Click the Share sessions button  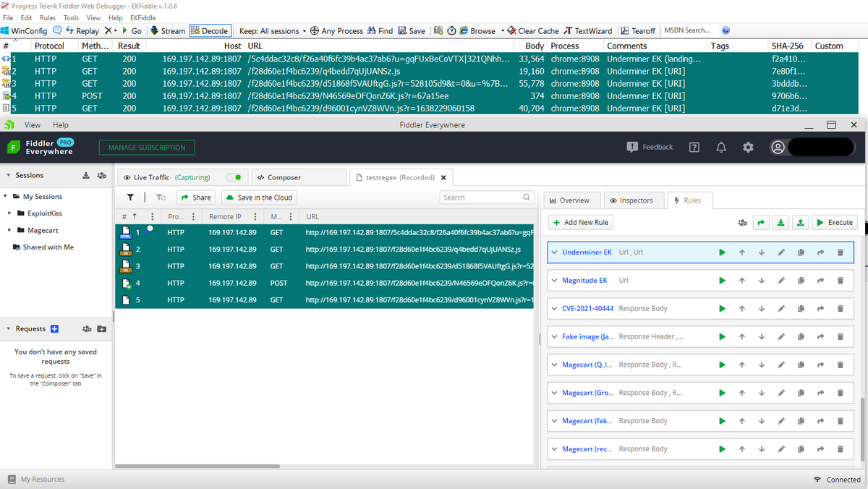click(x=195, y=197)
